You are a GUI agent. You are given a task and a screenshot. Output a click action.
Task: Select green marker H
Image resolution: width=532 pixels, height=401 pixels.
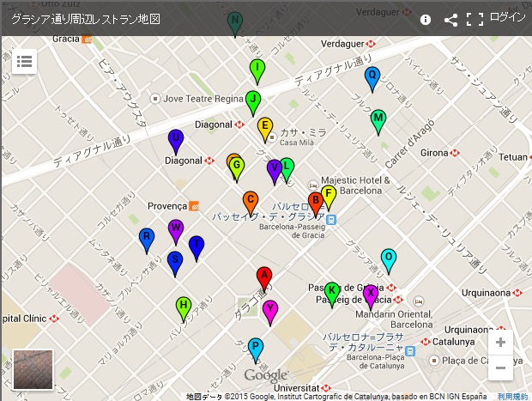[184, 308]
